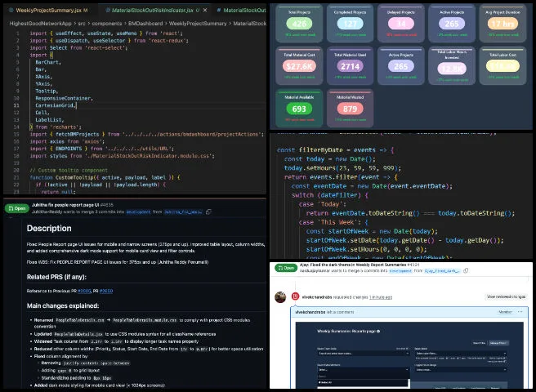Open the BMDashboard breadcrumb segment
The image size is (536, 392).
[x=145, y=23]
